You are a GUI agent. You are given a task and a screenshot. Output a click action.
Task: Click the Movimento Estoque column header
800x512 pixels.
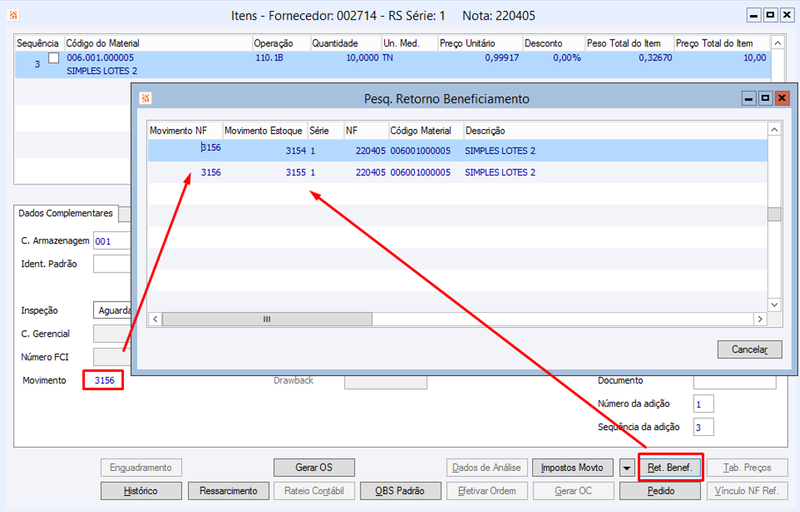(263, 131)
